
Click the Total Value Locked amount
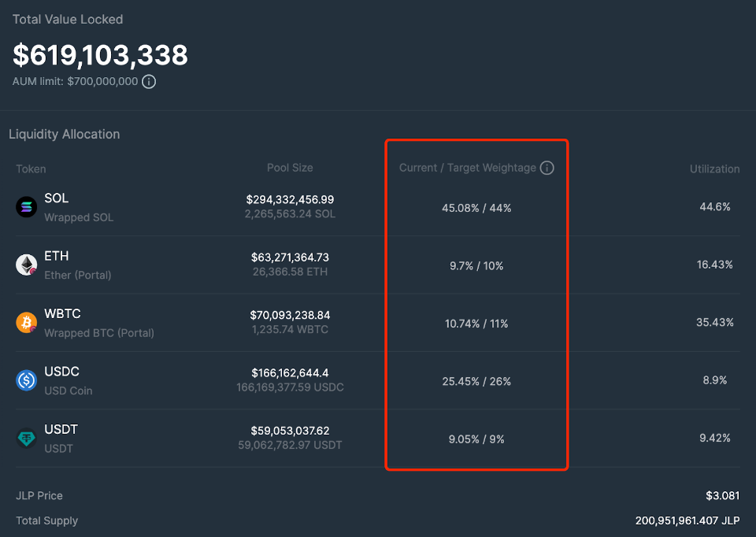coord(100,55)
